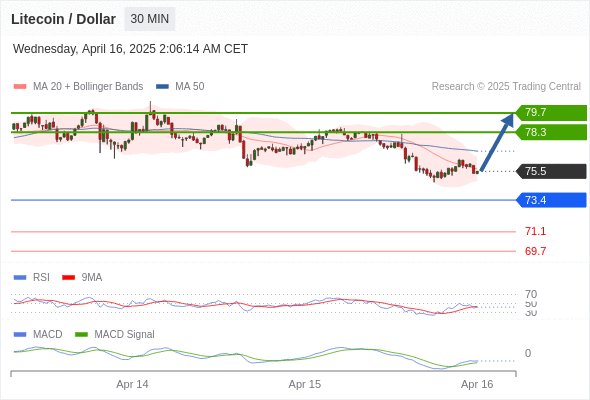Click the black 75.5 current price tag
Screen dimensions: 590x400
(551, 171)
